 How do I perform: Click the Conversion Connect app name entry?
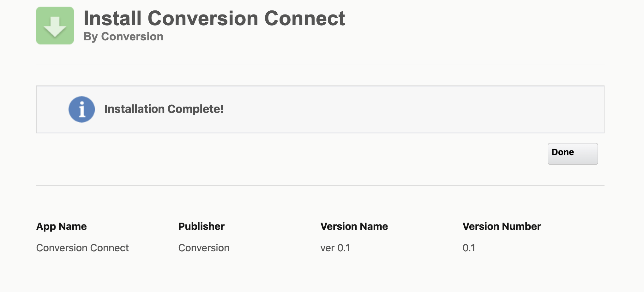83,248
